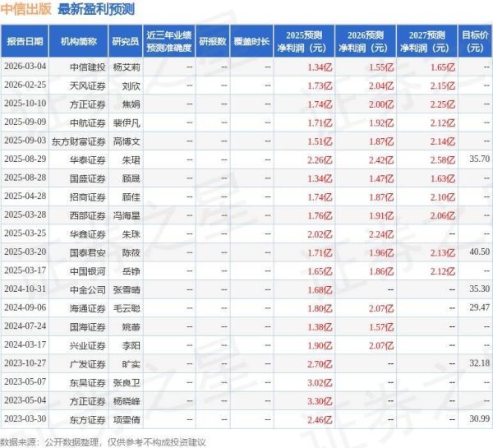
Task: Click target price 30.99
Action: (x=480, y=418)
